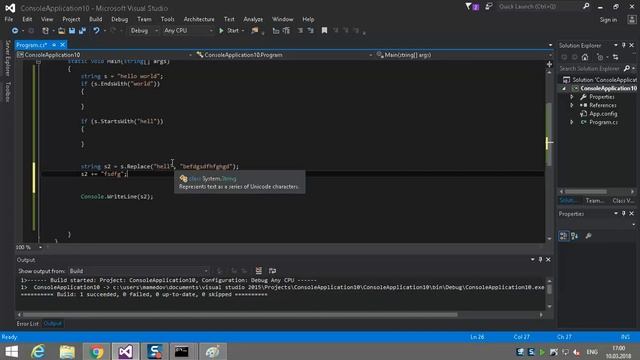Click the code editor vertical scrollbar thumb
This screenshot has width=640, height=360.
pos(549,134)
